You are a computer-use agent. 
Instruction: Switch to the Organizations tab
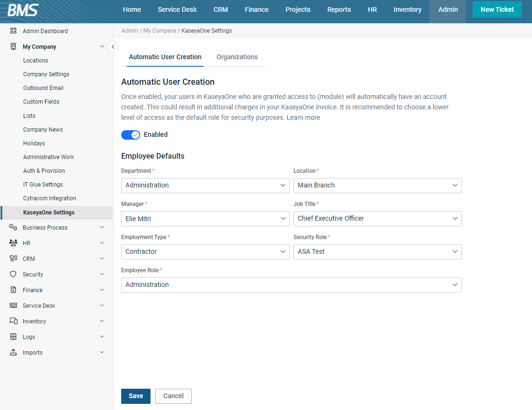tap(237, 57)
